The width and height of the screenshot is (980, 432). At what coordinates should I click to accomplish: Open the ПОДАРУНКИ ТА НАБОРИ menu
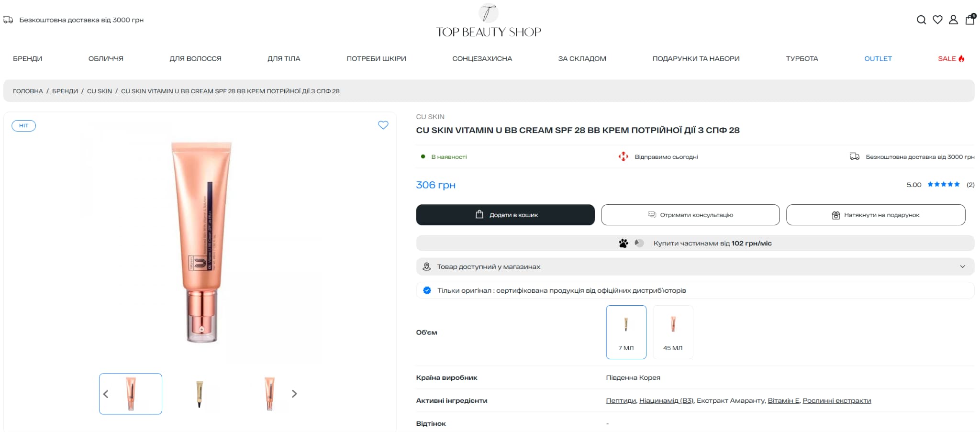tap(696, 59)
